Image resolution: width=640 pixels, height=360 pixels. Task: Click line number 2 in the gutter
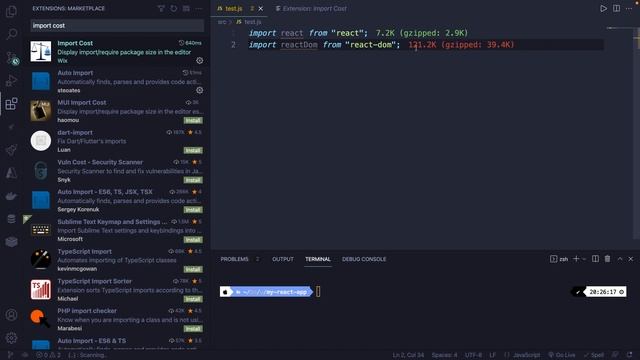233,45
